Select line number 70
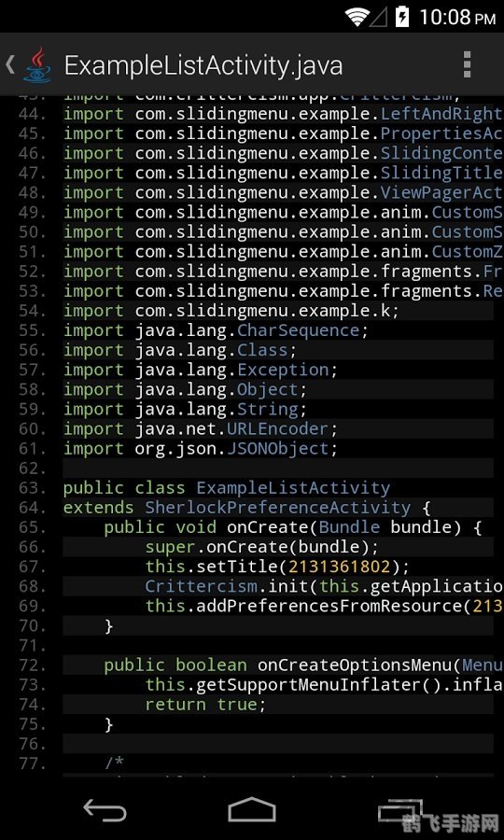Screen dimensions: 504x840 (x=32, y=626)
